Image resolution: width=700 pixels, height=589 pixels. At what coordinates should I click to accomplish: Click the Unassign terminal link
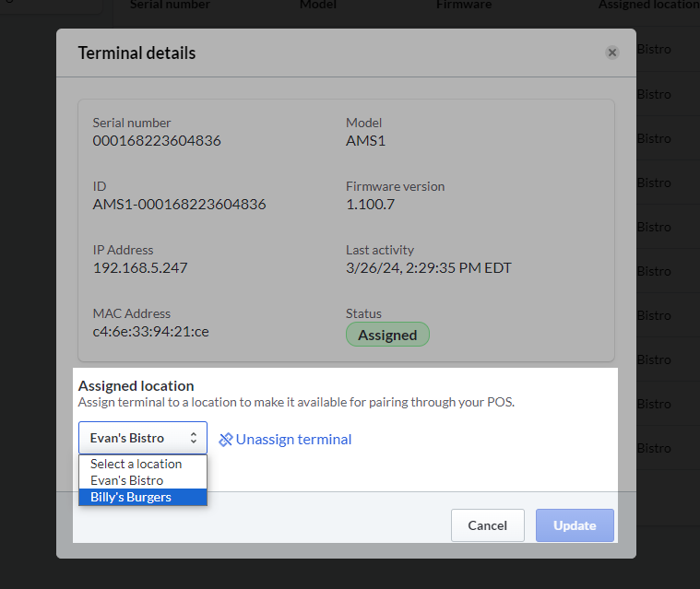[293, 440]
